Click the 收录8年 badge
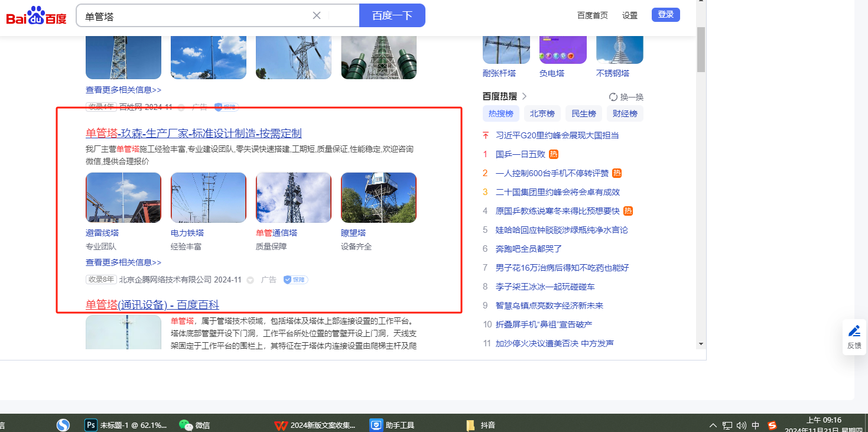 pos(101,280)
